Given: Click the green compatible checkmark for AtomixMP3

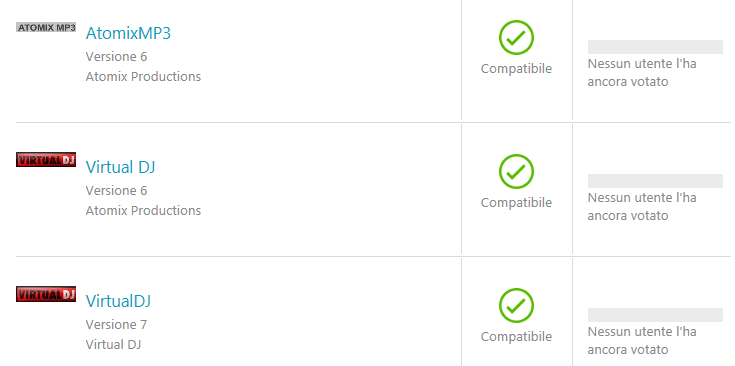Looking at the screenshot, I should coord(516,37).
